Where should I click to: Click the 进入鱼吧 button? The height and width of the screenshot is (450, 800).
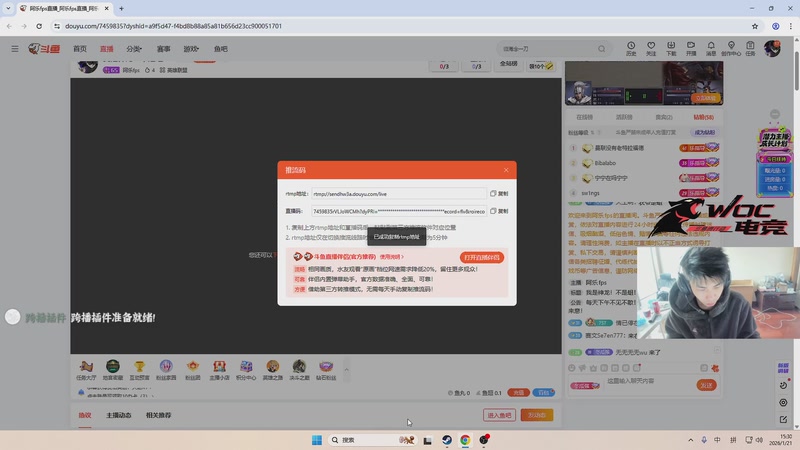pyautogui.click(x=499, y=415)
